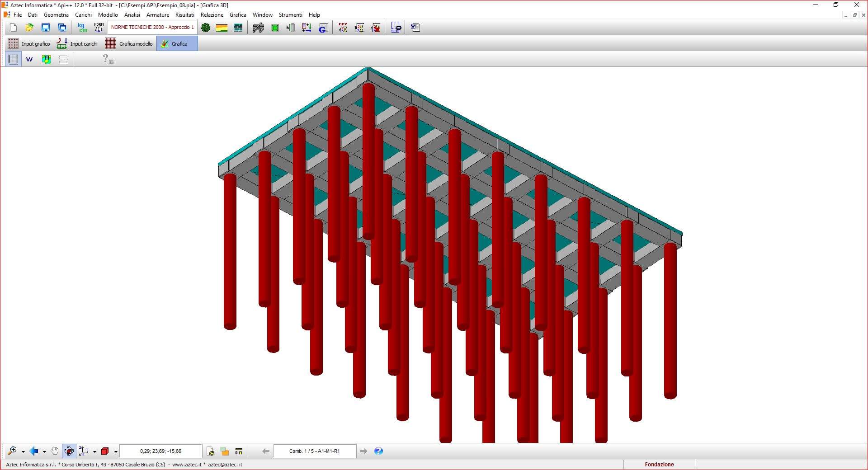
Task: Open the NORM regulations icon
Action: [99, 28]
